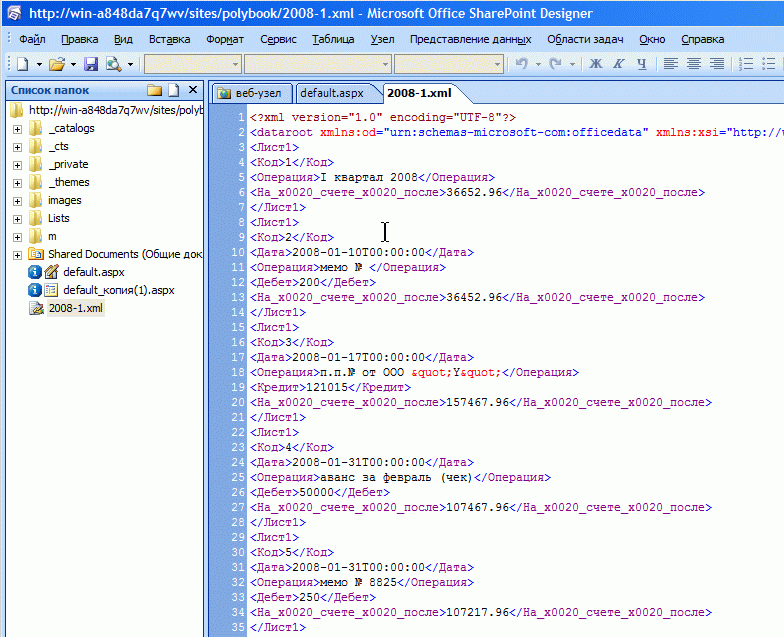Select the _catalogs folder icon
Screen dimensions: 784x637
tap(36, 128)
